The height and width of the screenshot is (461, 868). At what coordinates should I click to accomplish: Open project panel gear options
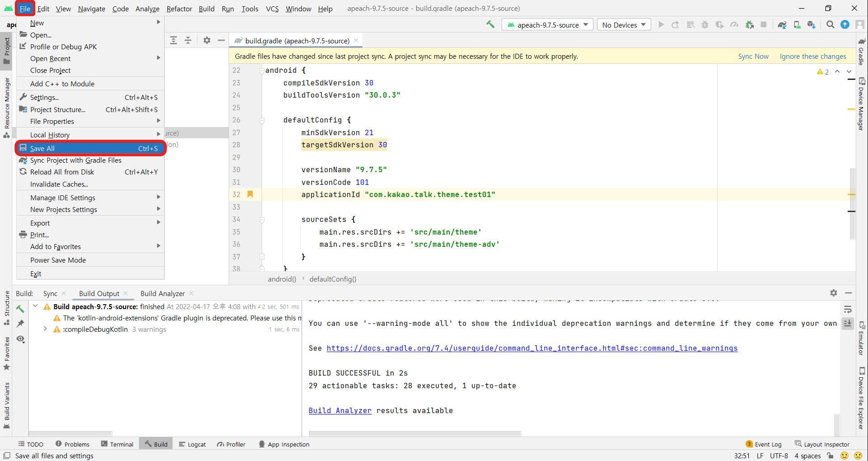[207, 40]
